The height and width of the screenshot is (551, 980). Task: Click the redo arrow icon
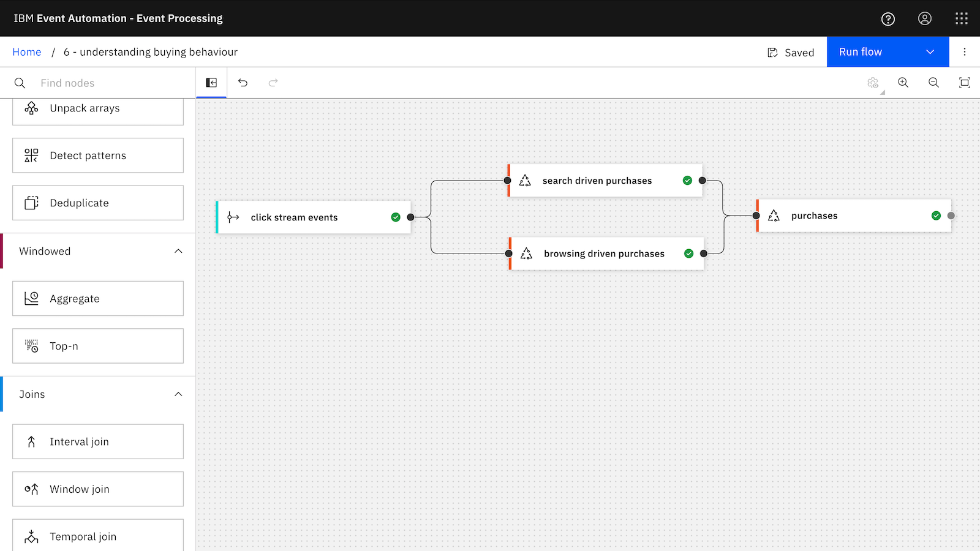pos(273,83)
